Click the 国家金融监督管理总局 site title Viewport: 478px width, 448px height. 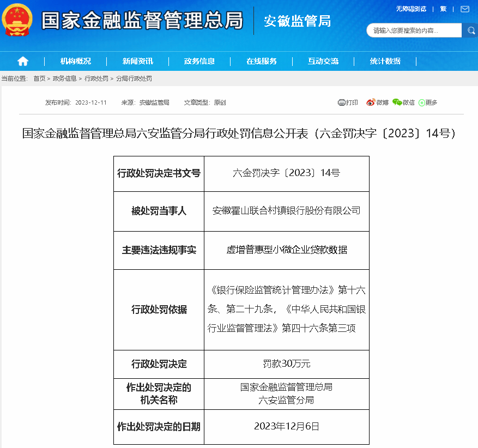click(x=142, y=20)
